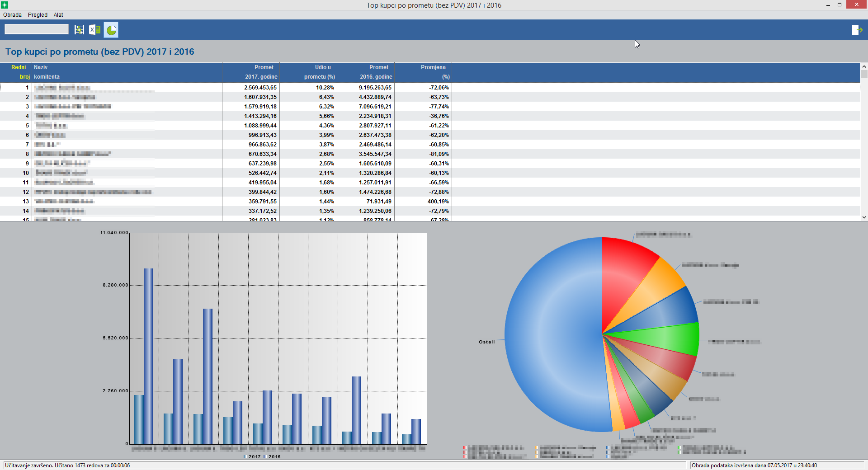Sort by Naziv komitenta column header
Image resolution: width=868 pixels, height=470 pixels.
pos(127,72)
